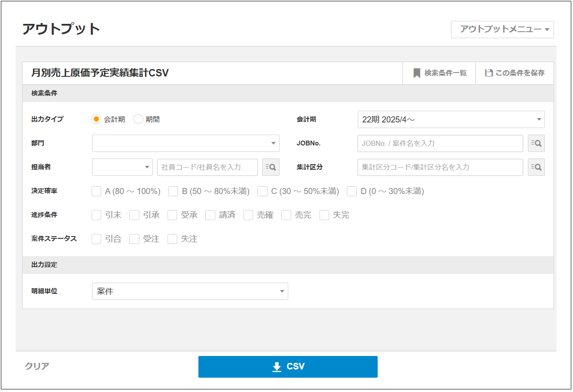Viewport: 573px width, 392px height.
Task: Open the 部門 department dropdown
Action: tap(185, 143)
